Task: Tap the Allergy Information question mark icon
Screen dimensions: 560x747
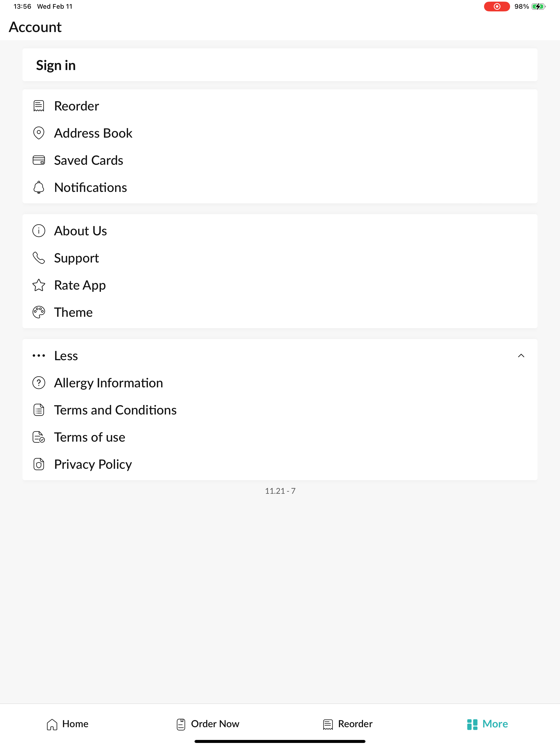Action: tap(39, 383)
